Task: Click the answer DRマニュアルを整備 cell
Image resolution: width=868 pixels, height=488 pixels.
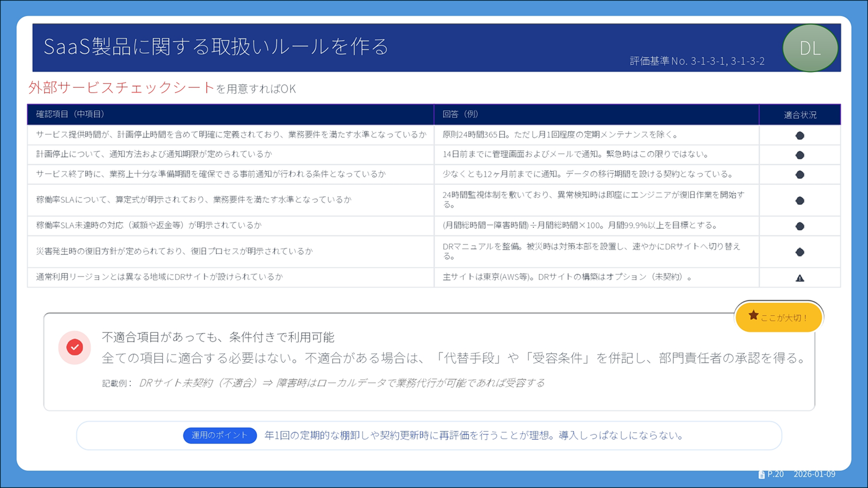Action: 597,252
